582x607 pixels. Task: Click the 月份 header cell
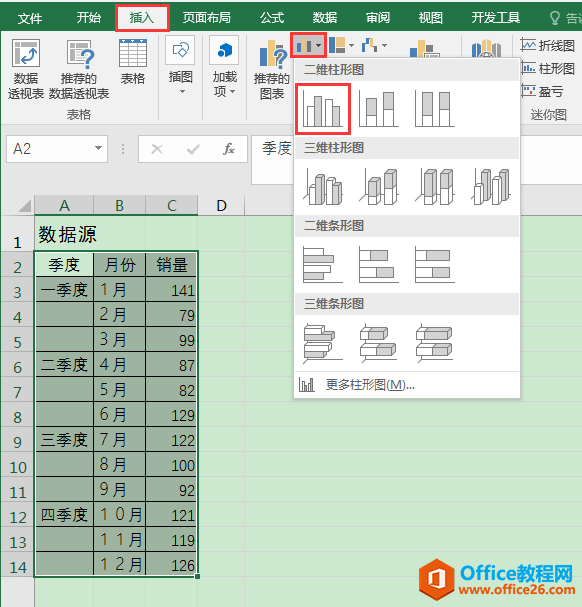120,264
